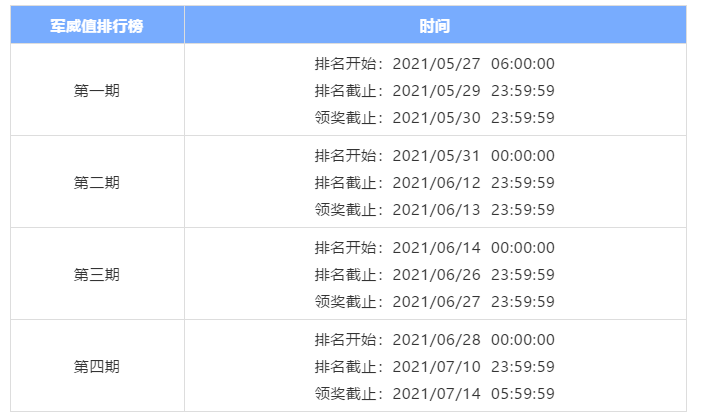Click 排名截止 line dated 2021/07/10
This screenshot has width=701, height=420.
[434, 367]
